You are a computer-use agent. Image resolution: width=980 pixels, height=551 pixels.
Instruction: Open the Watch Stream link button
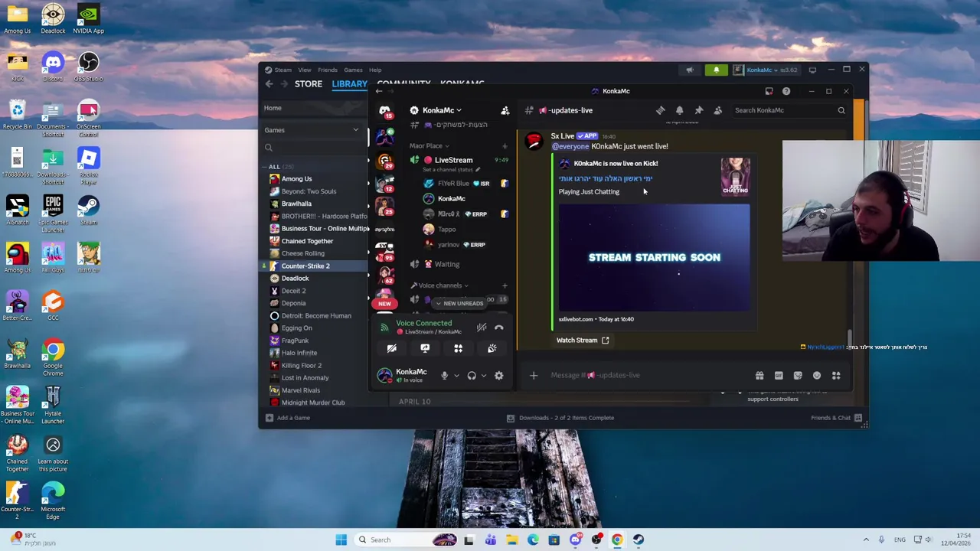(583, 341)
